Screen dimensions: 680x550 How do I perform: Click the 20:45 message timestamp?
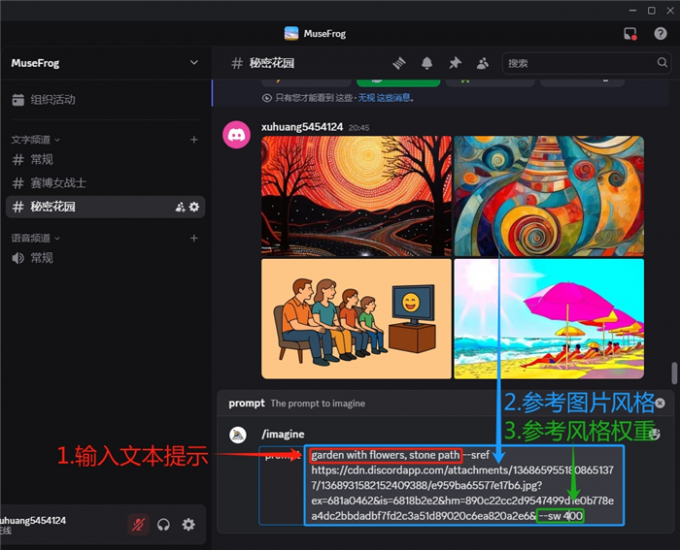tap(359, 128)
